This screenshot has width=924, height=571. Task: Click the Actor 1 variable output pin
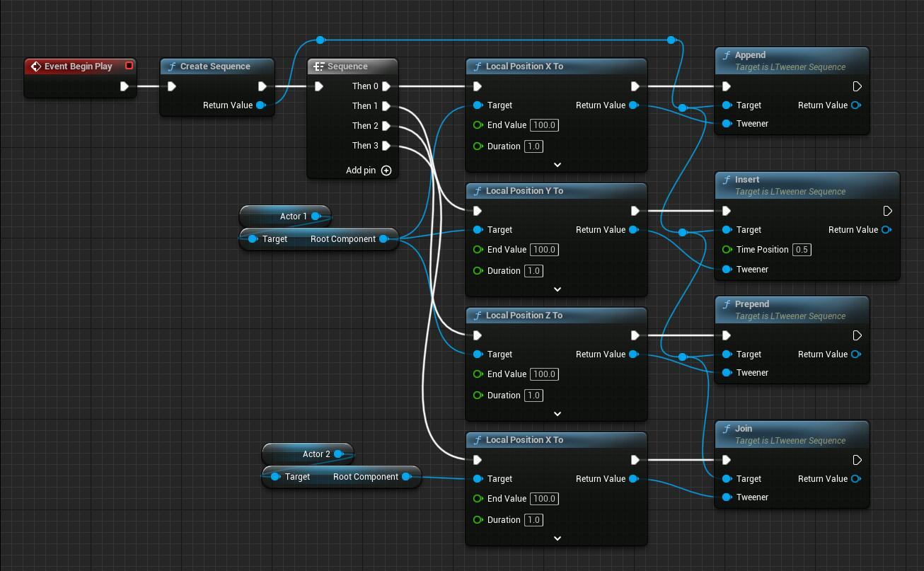316,217
